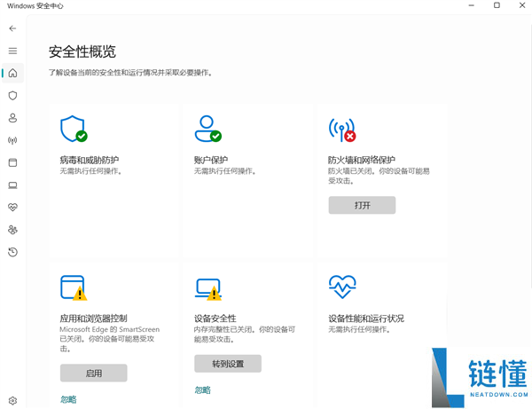This screenshot has height=409, width=532.
Task: Open app and browser control sidebar icon
Action: coord(12,162)
